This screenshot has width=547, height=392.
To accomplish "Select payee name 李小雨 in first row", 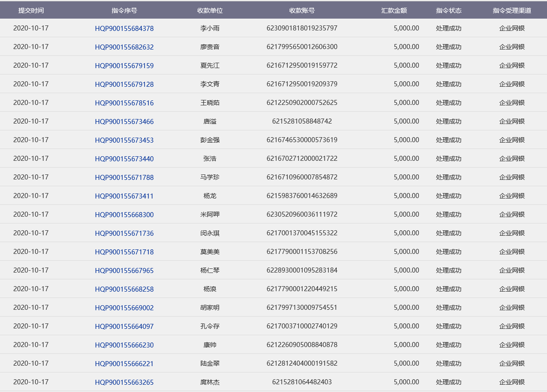I will pyautogui.click(x=210, y=28).
